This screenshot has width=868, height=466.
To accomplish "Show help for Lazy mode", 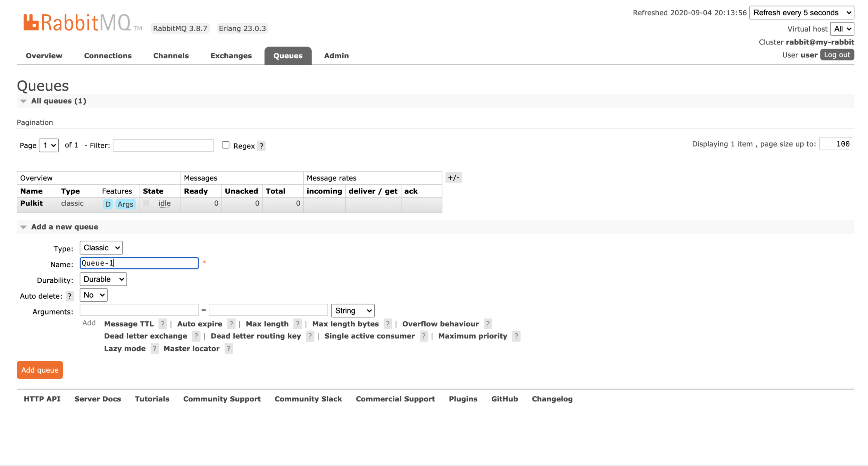I will 155,349.
